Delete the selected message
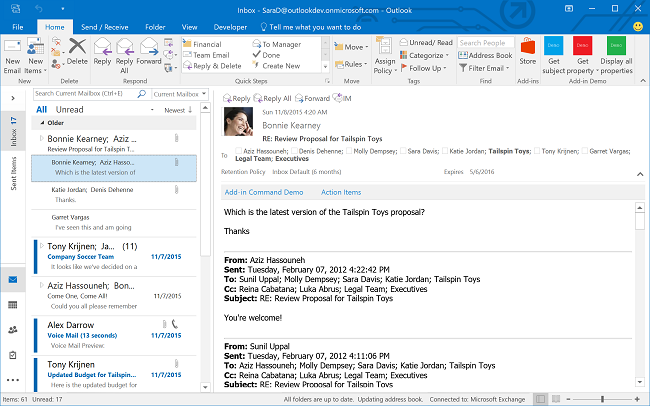 coord(77,52)
